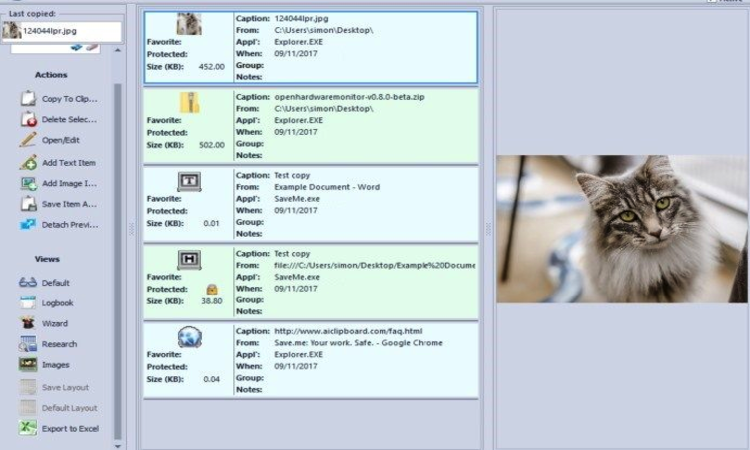Open the Logbook view
This screenshot has height=450, width=750.
27,303
